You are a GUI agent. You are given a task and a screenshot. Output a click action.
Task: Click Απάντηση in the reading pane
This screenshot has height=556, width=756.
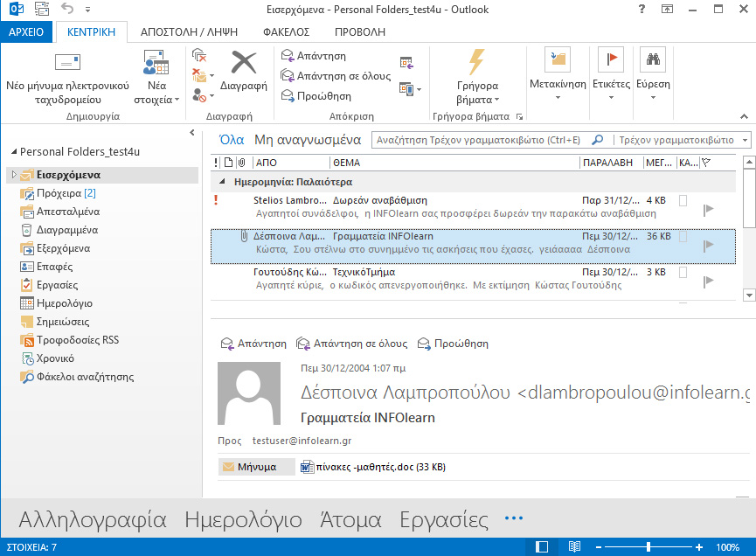(253, 344)
